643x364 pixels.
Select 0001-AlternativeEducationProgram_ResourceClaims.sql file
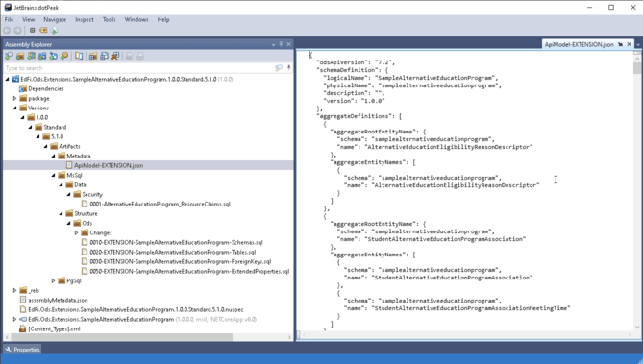[x=160, y=205]
